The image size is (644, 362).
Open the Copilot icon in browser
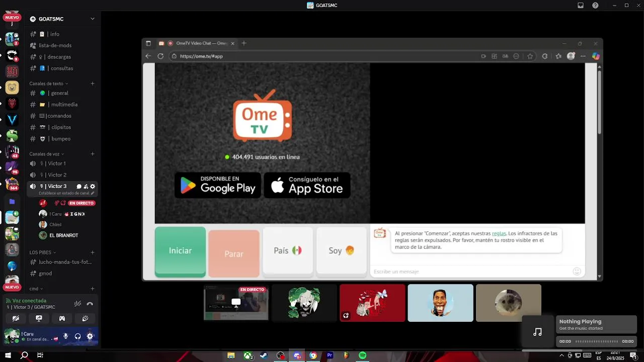(596, 56)
